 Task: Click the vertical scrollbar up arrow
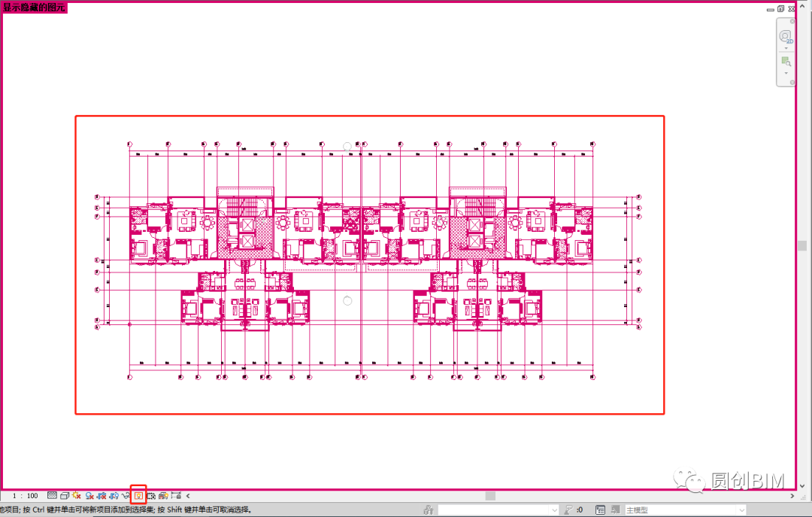[x=802, y=6]
